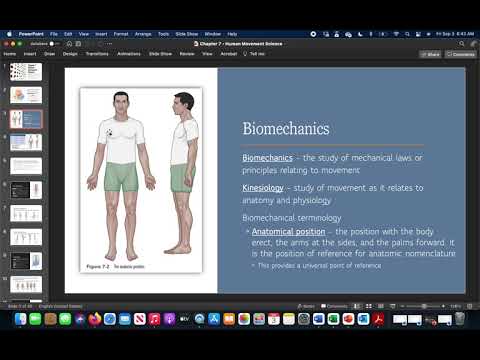Open the Format menu in menu bar
Viewport: 480px width, 360px height.
pos(121,34)
